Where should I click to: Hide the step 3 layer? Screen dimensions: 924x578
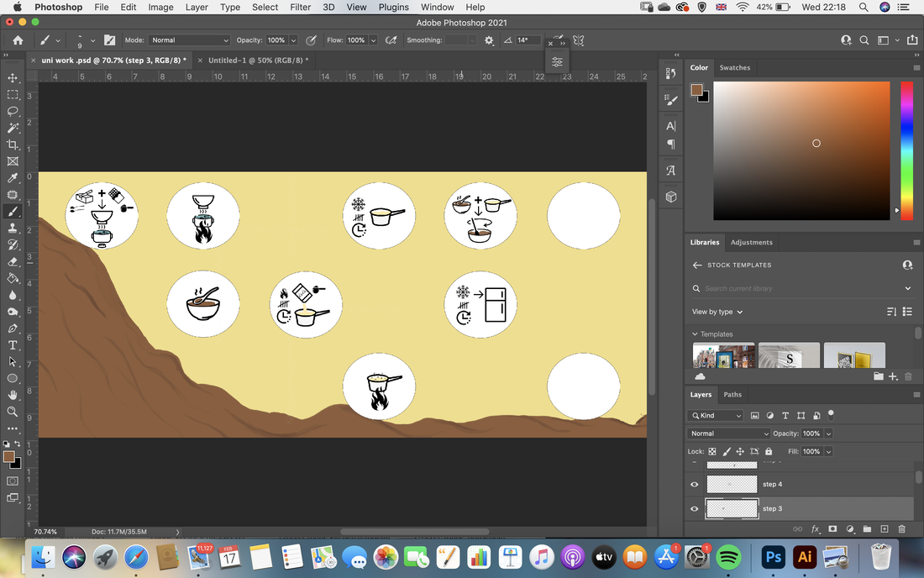(x=694, y=508)
